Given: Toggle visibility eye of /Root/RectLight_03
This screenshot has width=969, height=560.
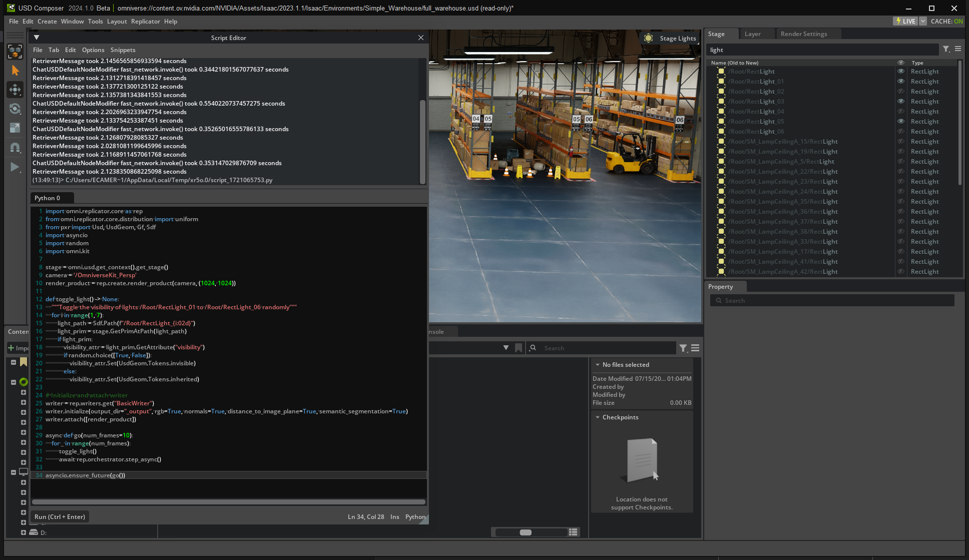Looking at the screenshot, I should pyautogui.click(x=900, y=101).
